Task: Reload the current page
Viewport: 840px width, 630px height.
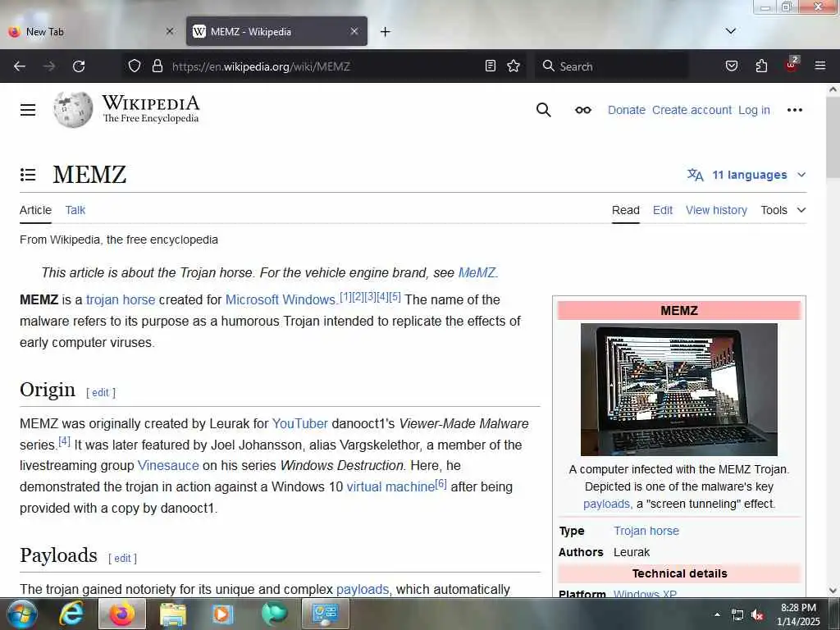Action: tap(79, 66)
